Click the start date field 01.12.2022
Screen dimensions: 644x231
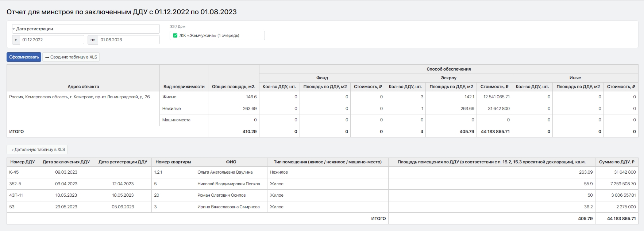click(53, 40)
